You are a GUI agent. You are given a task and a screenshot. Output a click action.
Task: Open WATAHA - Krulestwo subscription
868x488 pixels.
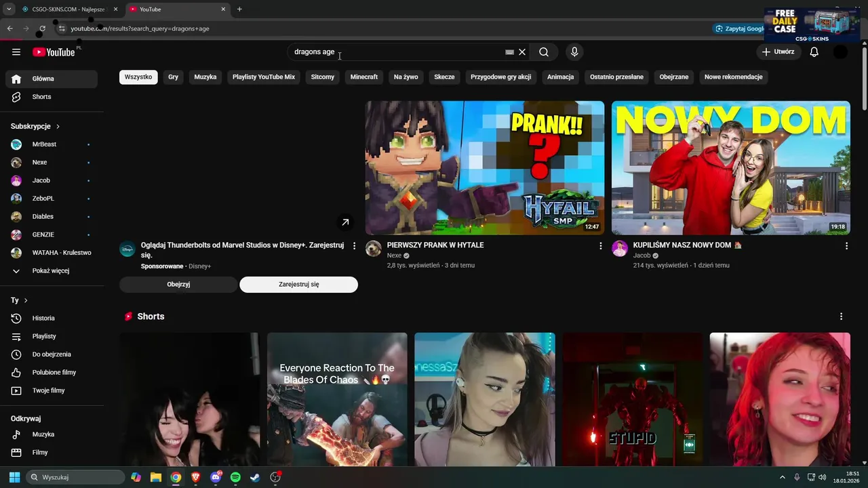[52, 253]
